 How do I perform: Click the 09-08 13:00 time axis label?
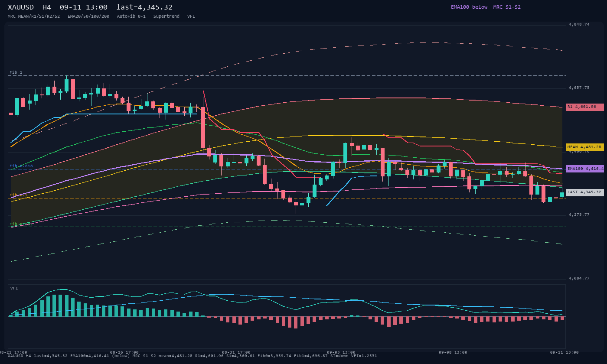point(453,352)
